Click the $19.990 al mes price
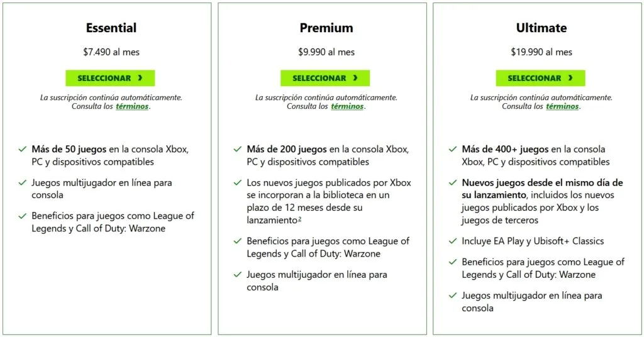The height and width of the screenshot is (337, 644). (x=541, y=52)
